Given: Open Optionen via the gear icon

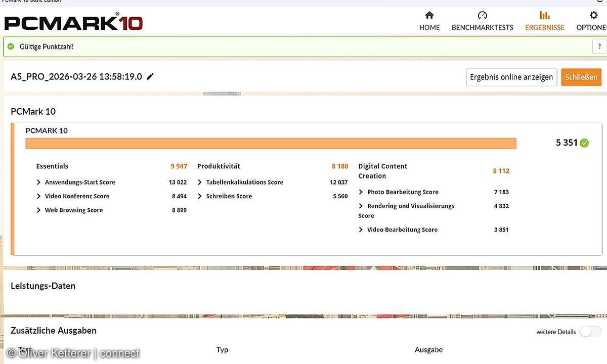Looking at the screenshot, I should [x=593, y=15].
